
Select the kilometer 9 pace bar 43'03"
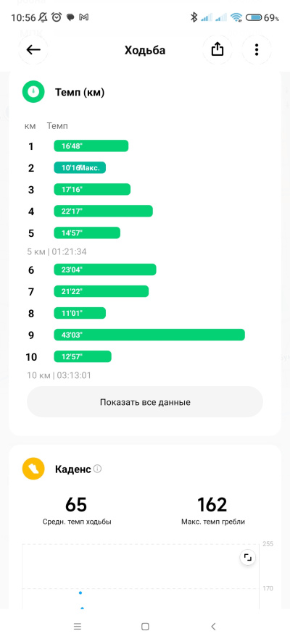click(149, 335)
